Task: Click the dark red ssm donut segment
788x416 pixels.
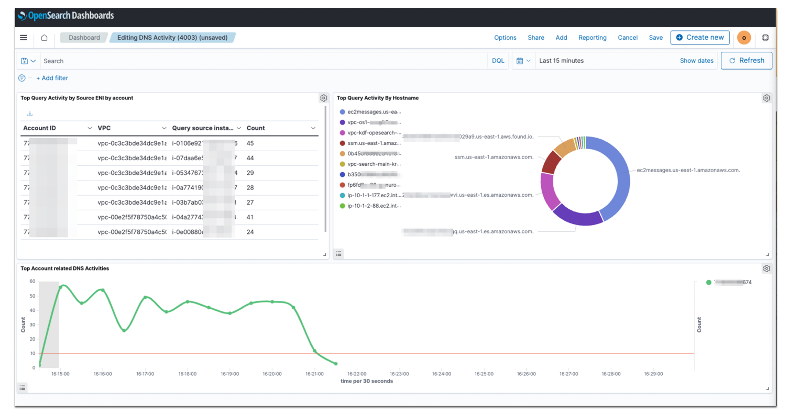Action: 551,162
